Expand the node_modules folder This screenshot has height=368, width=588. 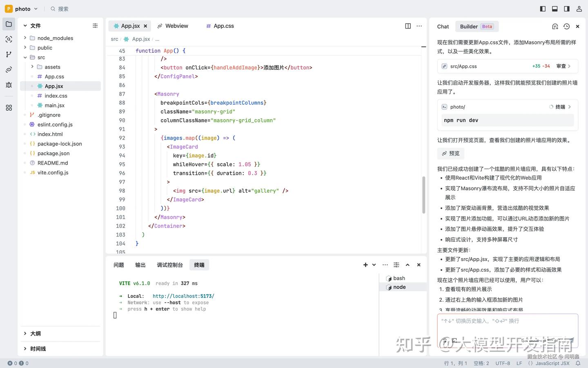click(55, 38)
